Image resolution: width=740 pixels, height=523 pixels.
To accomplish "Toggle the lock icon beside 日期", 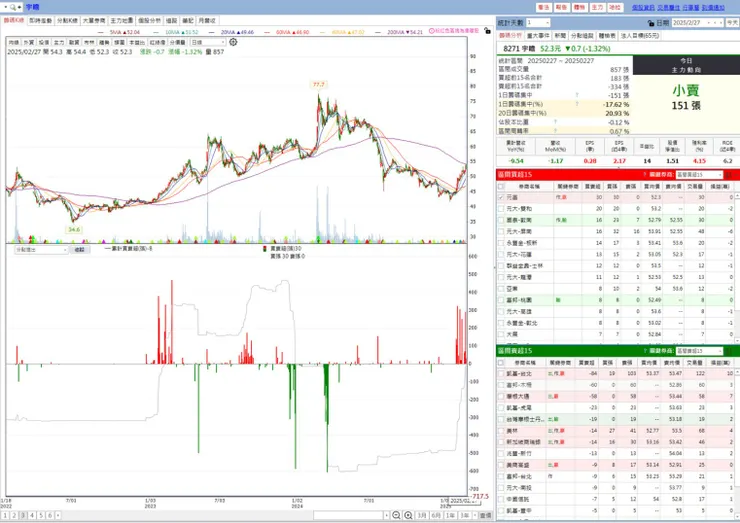I will point(651,23).
